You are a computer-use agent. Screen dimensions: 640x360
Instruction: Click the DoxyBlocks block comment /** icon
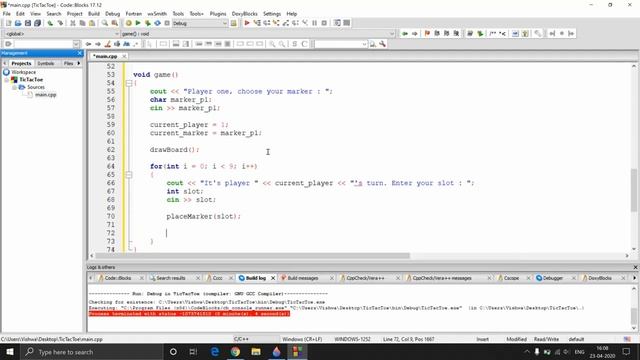point(493,33)
